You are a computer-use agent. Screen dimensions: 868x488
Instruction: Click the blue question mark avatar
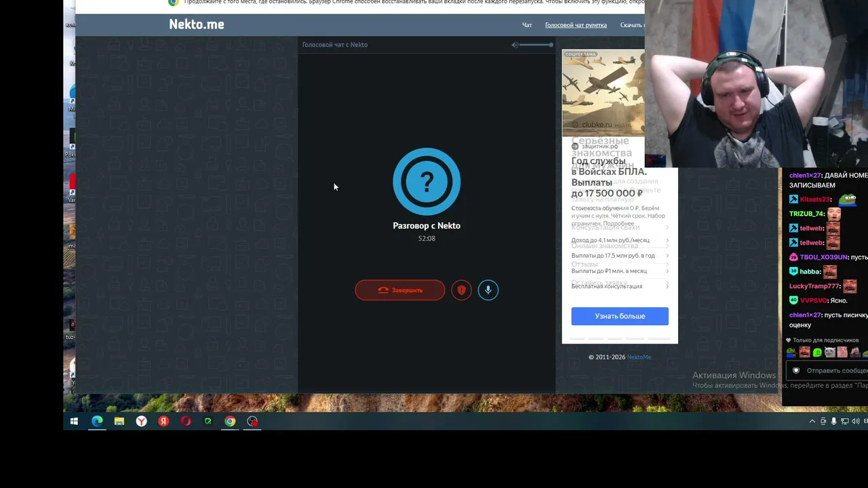(x=427, y=182)
